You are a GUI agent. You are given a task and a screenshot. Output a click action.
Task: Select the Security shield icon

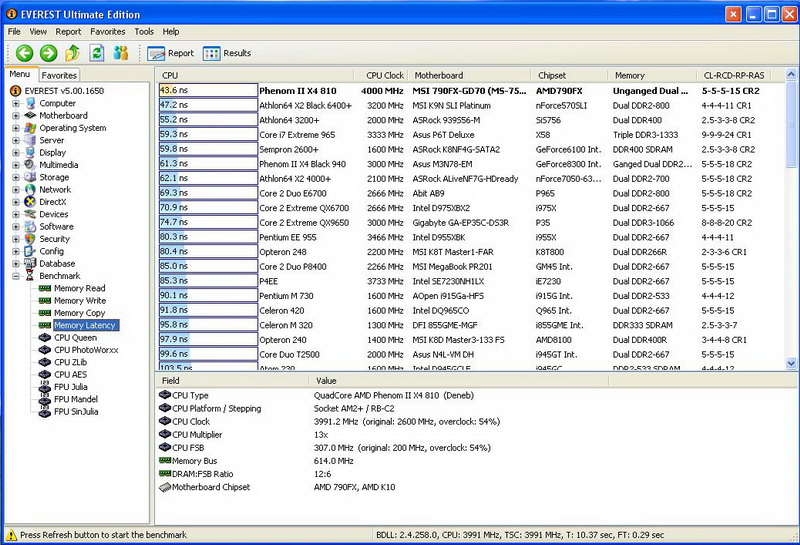(31, 239)
